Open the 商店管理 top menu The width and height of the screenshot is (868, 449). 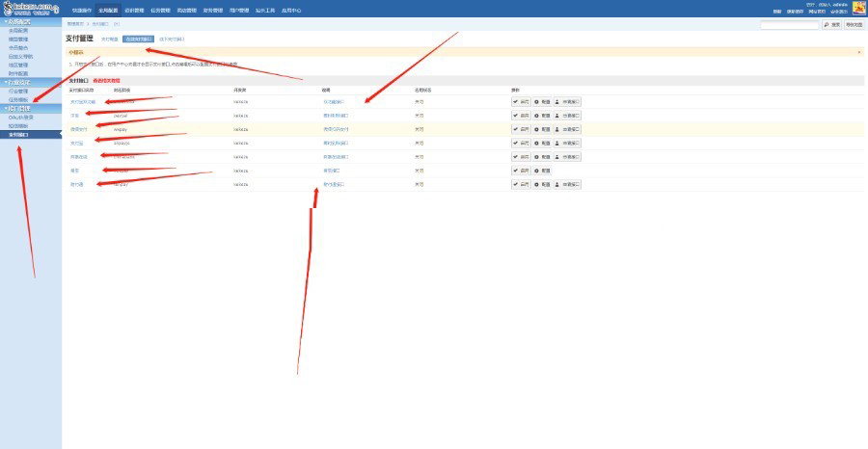[x=186, y=11]
